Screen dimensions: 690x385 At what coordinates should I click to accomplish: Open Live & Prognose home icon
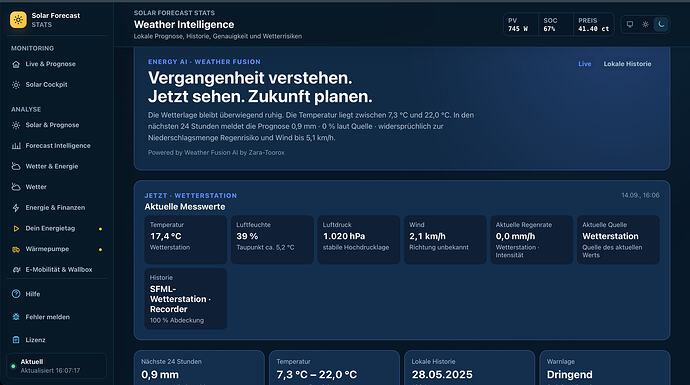pyautogui.click(x=16, y=64)
